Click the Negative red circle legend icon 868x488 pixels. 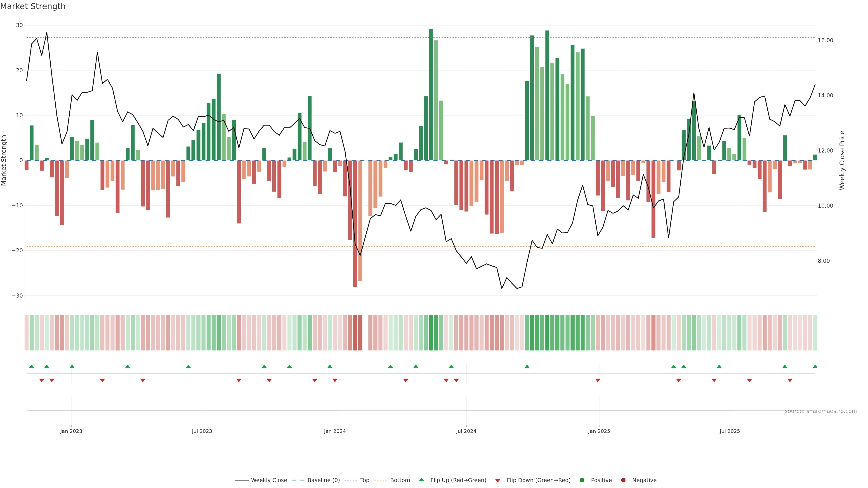[x=623, y=480]
